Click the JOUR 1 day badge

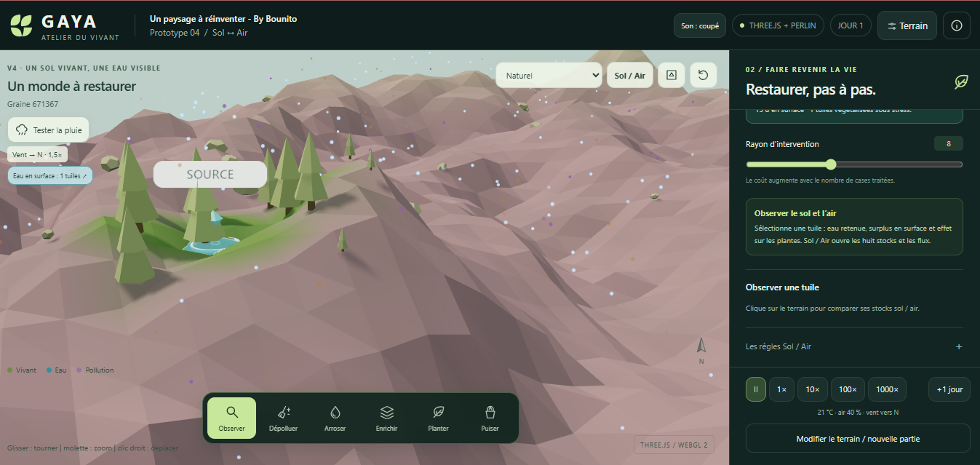tap(850, 25)
